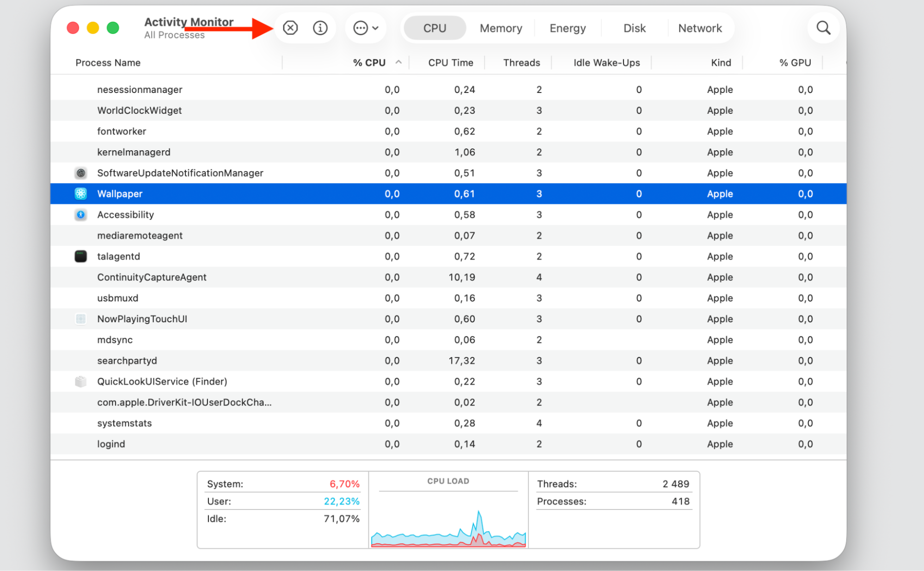Sort by Process Name column
Image resolution: width=924 pixels, height=571 pixels.
108,63
